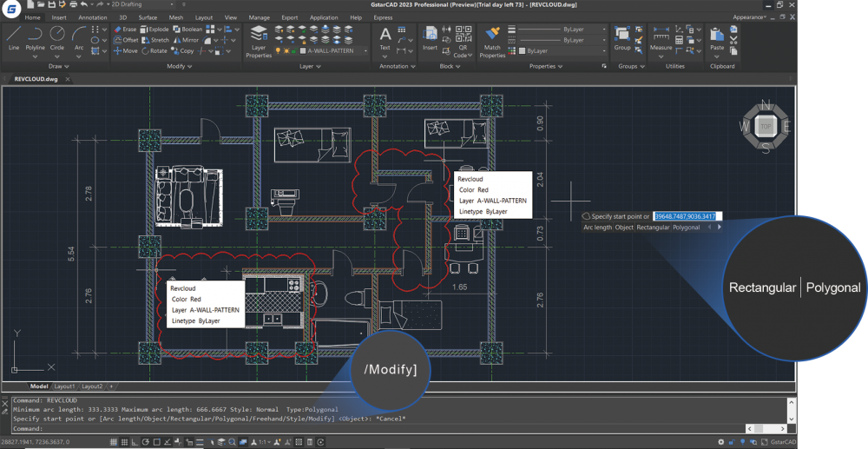868x449 pixels.
Task: Click the layer color swatch beside A-WALL-PATTERN
Action: (x=303, y=51)
